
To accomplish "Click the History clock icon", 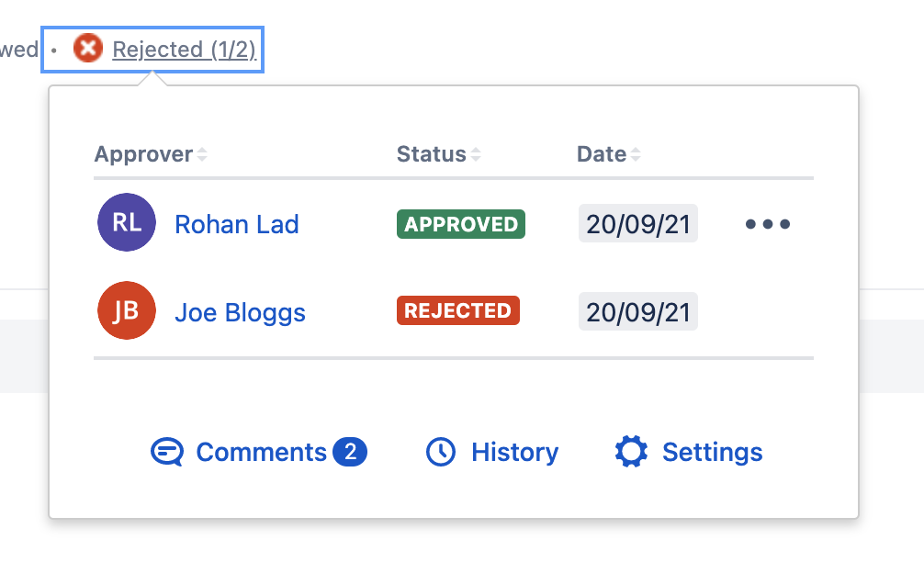I will point(442,453).
